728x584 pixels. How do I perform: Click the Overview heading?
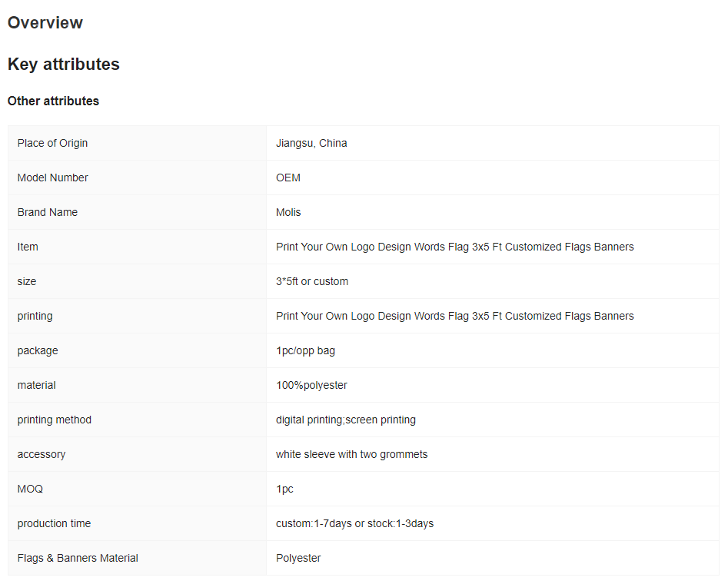click(45, 23)
